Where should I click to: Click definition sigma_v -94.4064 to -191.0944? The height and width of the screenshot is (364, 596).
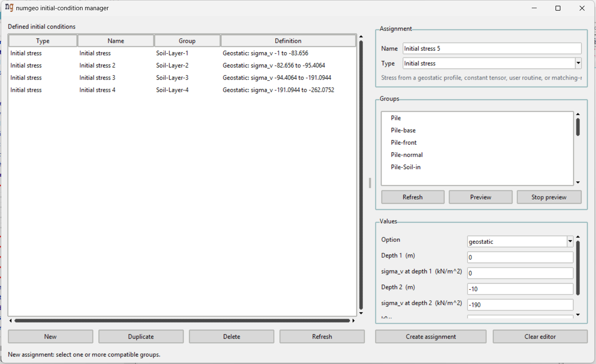[x=277, y=78]
